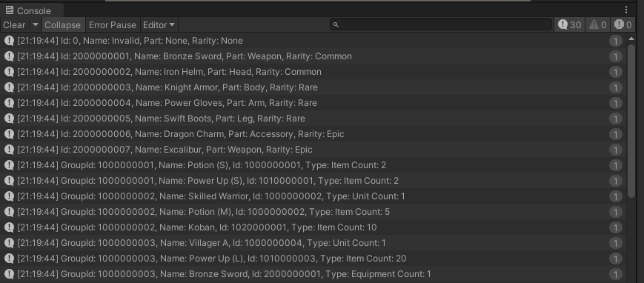This screenshot has height=283, width=644.
Task: Click info icon beside Iron Helm entry
Action: pyautogui.click(x=9, y=72)
